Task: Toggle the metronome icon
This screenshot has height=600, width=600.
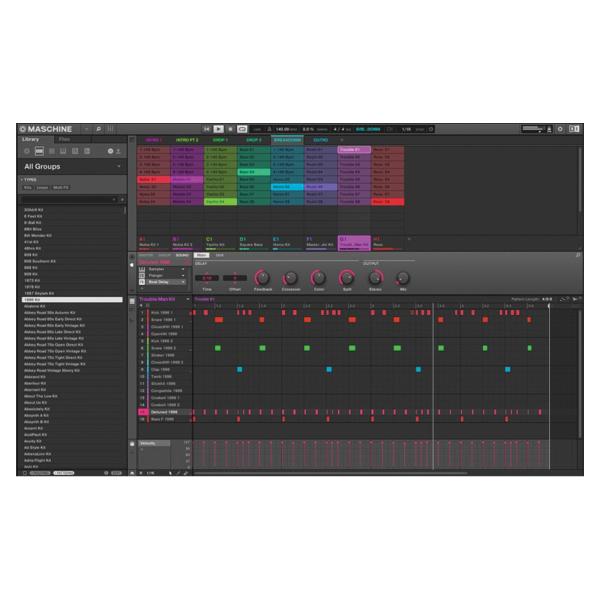Action: 269,129
